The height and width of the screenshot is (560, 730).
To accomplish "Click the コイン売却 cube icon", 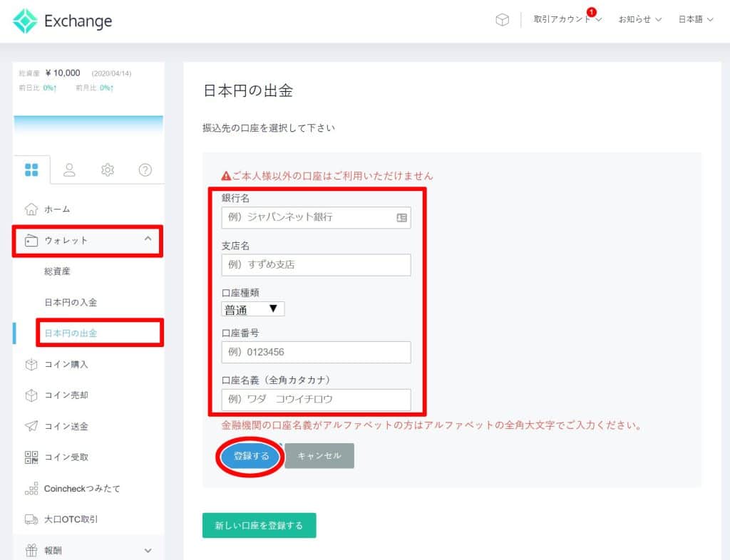I will pyautogui.click(x=31, y=395).
